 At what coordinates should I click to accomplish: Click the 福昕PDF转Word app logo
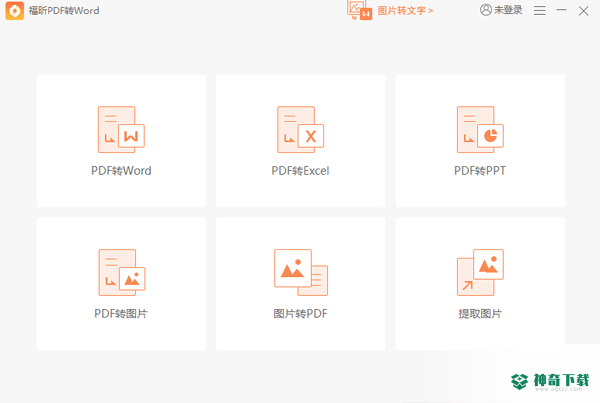(x=15, y=11)
